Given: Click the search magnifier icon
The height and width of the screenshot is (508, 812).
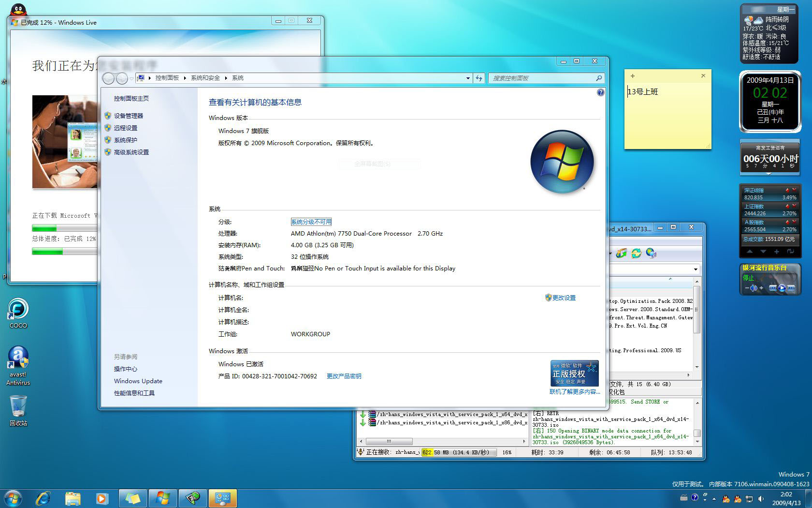Looking at the screenshot, I should [x=599, y=78].
